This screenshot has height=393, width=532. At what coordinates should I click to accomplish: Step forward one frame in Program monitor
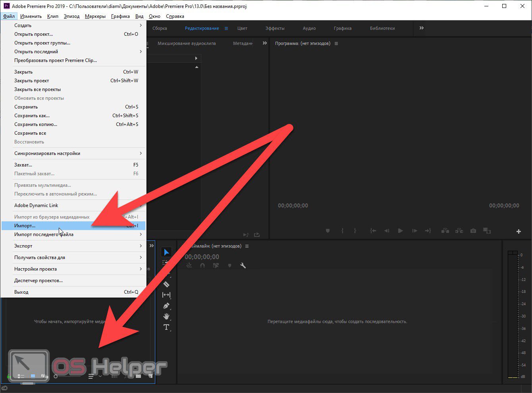point(414,231)
